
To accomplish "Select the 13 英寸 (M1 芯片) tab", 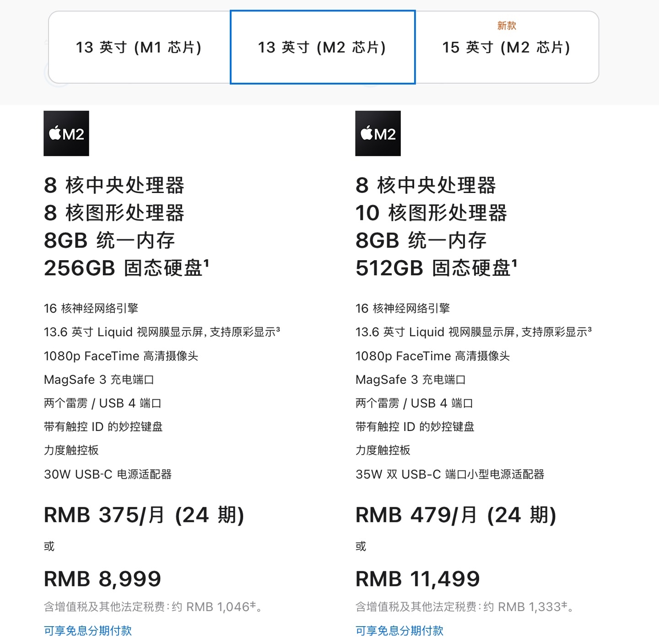I will coord(139,48).
